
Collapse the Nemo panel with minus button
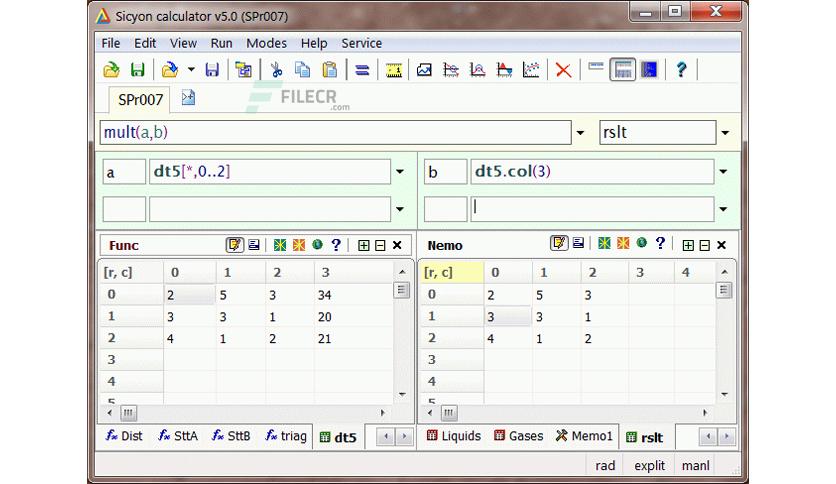point(705,245)
